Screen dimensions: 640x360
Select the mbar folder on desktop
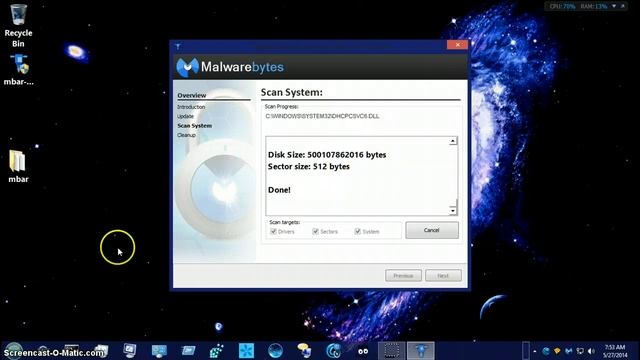point(18,167)
